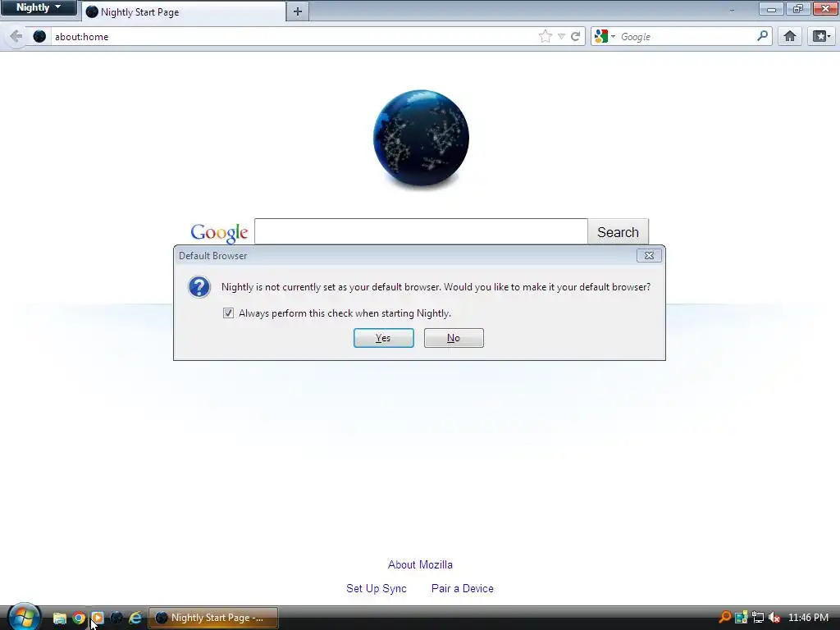The image size is (840, 630).
Task: Open a new tab with plus button
Action: (297, 11)
